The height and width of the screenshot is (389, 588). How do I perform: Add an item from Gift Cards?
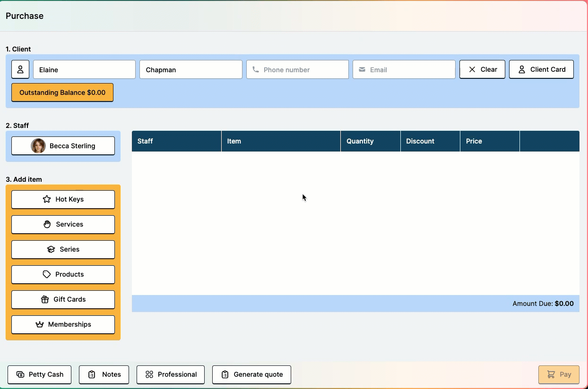[x=63, y=299]
